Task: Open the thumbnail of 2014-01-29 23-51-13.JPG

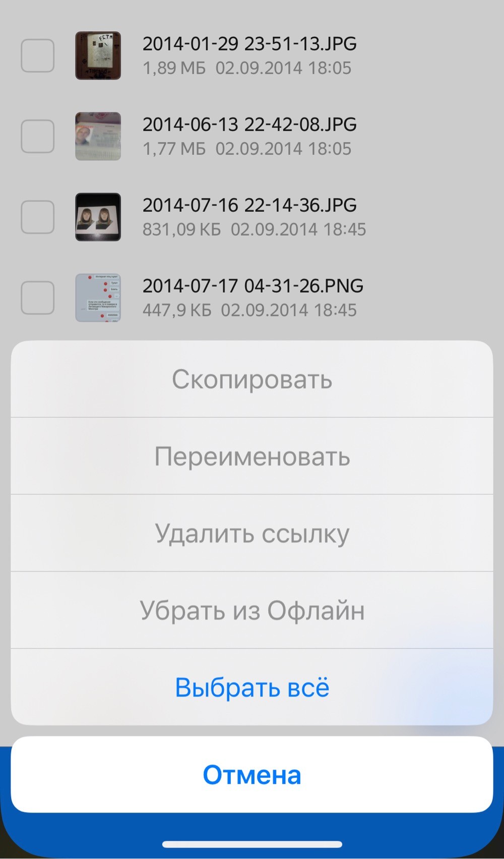Action: point(98,55)
